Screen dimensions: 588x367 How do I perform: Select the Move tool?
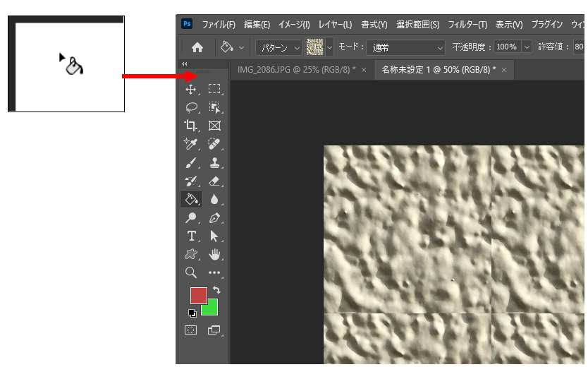(x=190, y=90)
